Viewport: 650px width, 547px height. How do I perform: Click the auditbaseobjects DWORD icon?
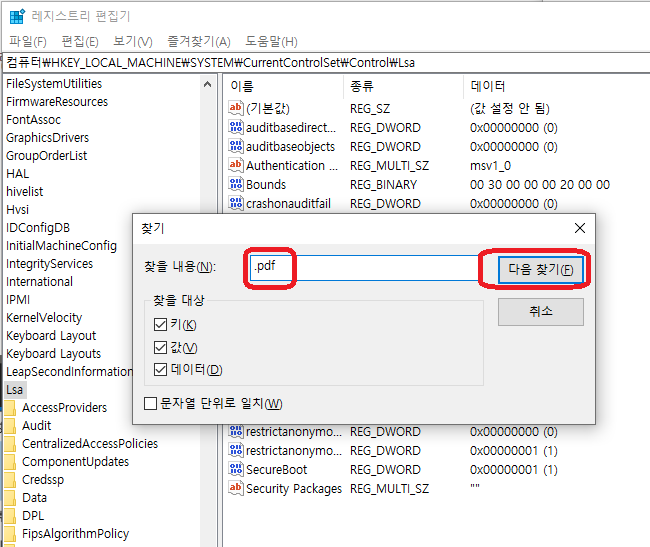tap(235, 146)
